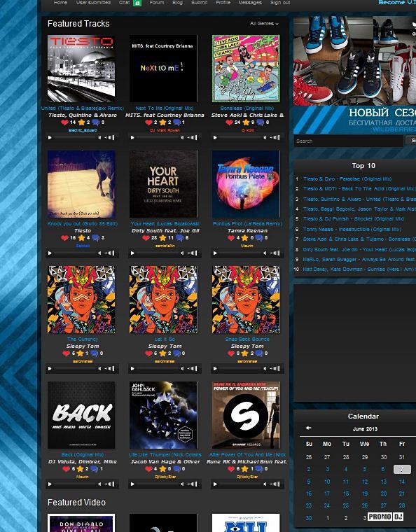Open the Tiesto album cover thumbnail
Viewport: 416px width, 532px height.
pyautogui.click(x=81, y=69)
